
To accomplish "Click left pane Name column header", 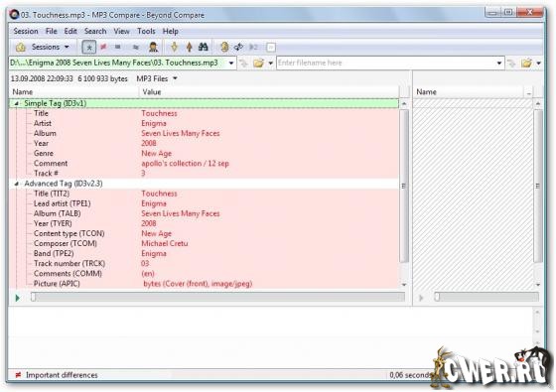I will pyautogui.click(x=73, y=92).
